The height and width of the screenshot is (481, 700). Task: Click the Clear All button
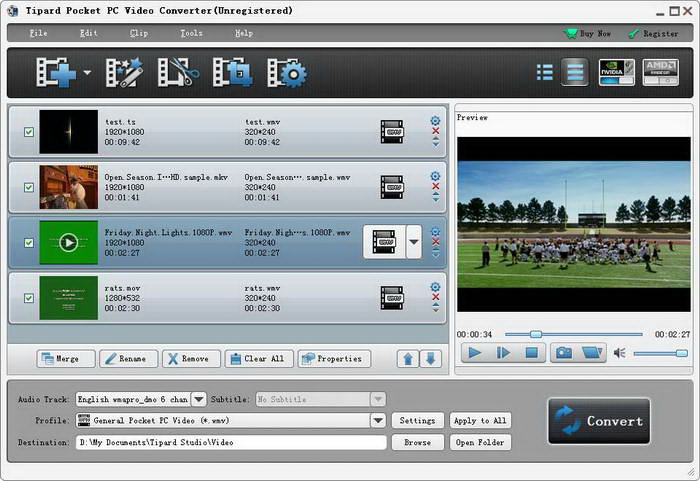coord(259,359)
